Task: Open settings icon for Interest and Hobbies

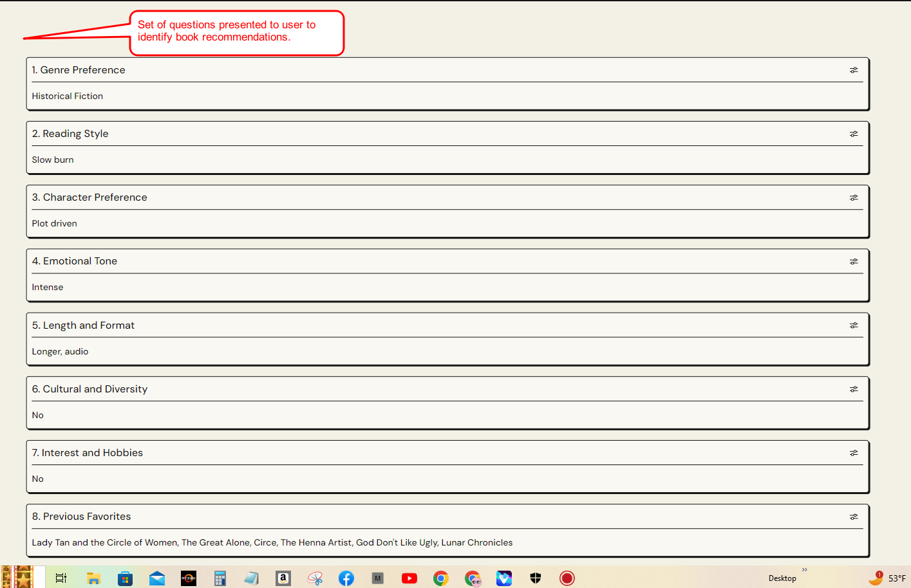Action: point(854,453)
